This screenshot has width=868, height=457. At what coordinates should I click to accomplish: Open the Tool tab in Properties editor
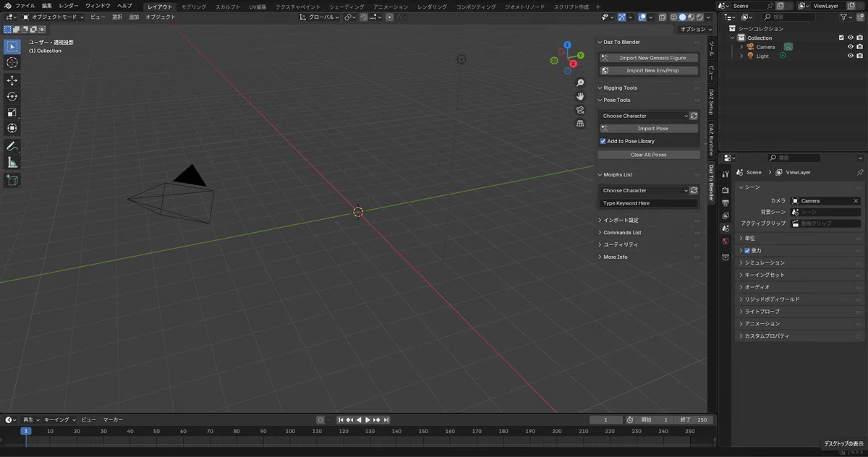pyautogui.click(x=726, y=174)
